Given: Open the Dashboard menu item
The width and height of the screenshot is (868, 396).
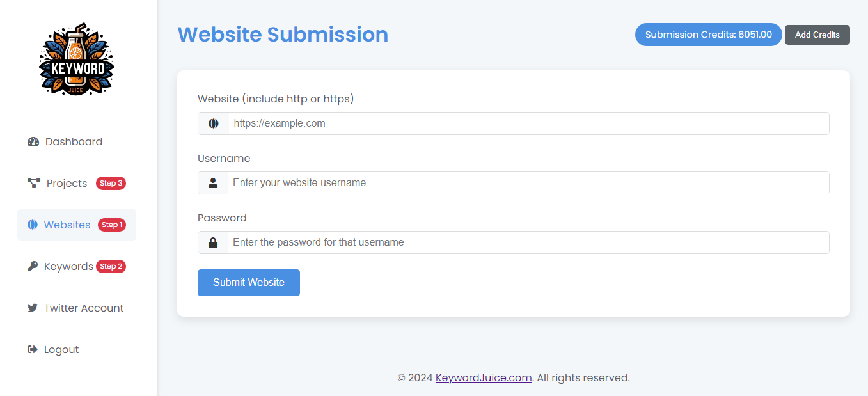Looking at the screenshot, I should point(74,141).
